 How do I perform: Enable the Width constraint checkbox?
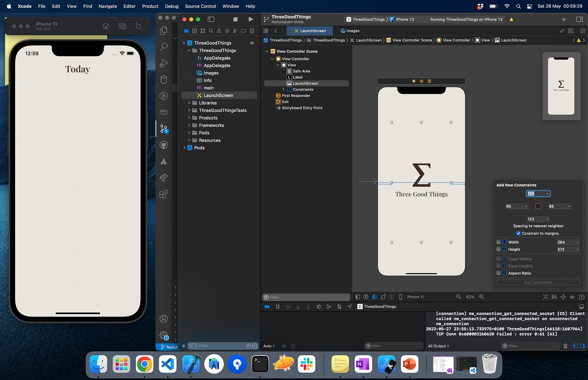[498, 242]
